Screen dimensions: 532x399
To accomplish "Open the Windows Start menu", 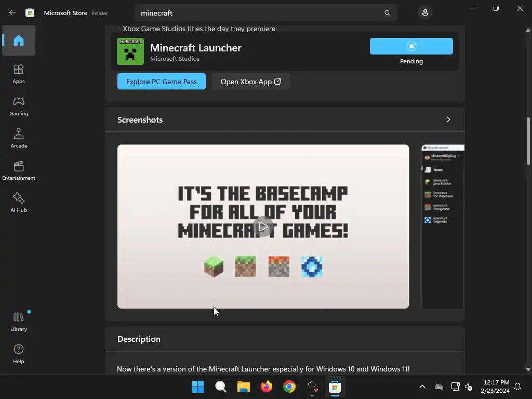I will coord(197,387).
